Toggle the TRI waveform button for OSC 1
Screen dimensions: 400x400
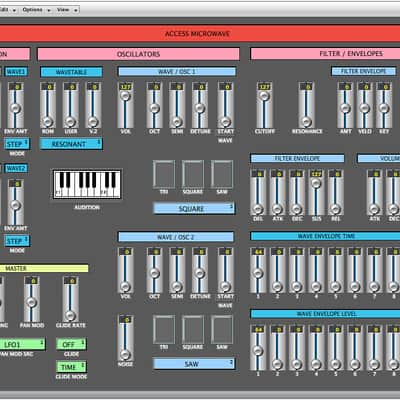(x=164, y=174)
